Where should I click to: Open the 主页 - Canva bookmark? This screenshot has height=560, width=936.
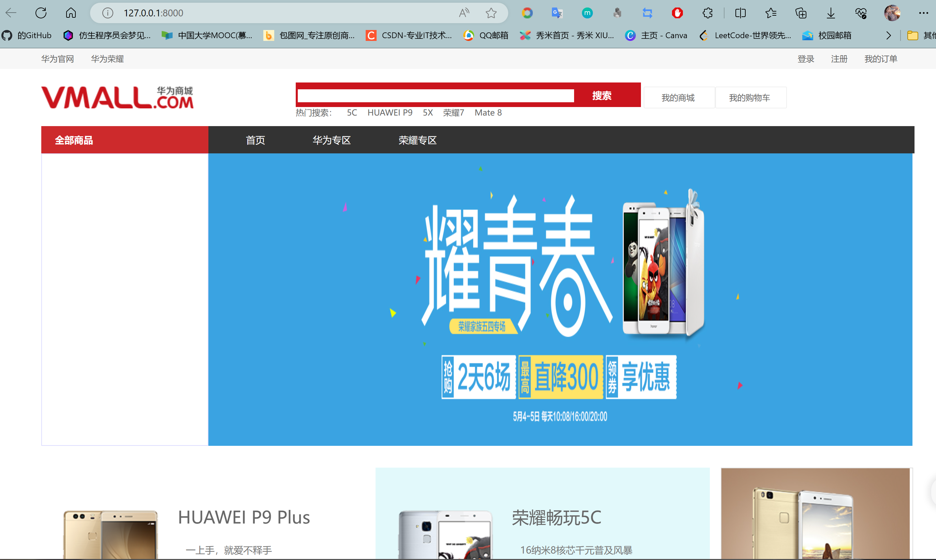(x=656, y=35)
